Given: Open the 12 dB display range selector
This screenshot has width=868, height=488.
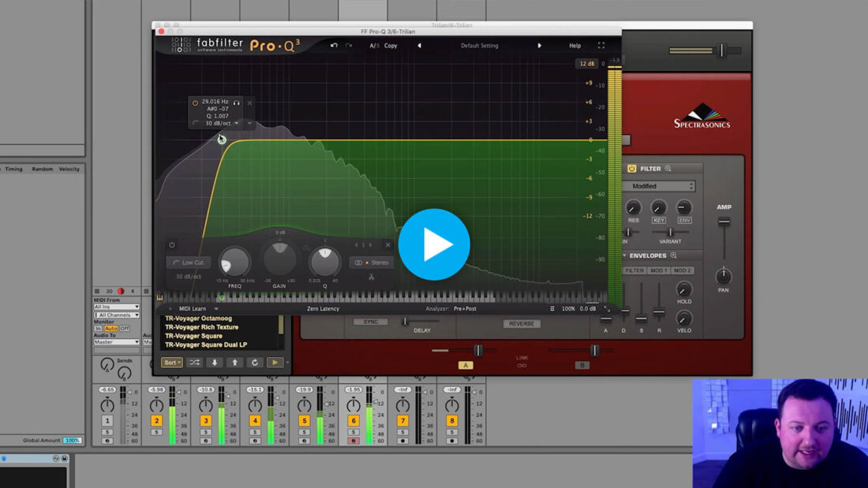Looking at the screenshot, I should coord(586,64).
